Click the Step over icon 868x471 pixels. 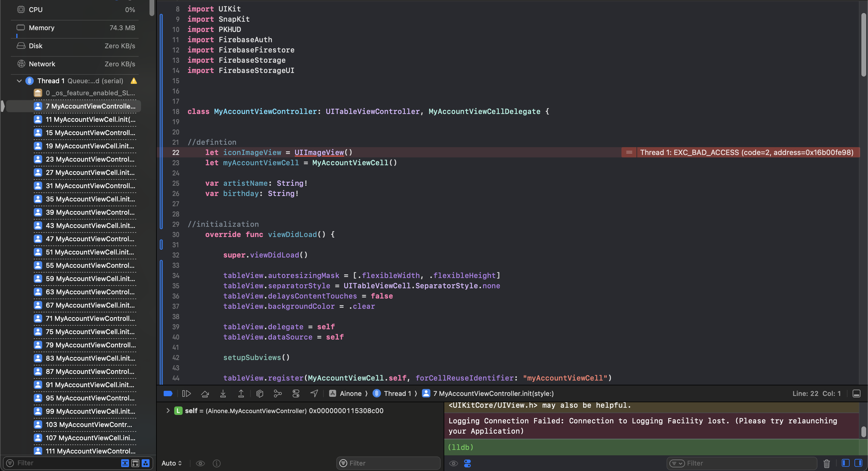(x=205, y=394)
